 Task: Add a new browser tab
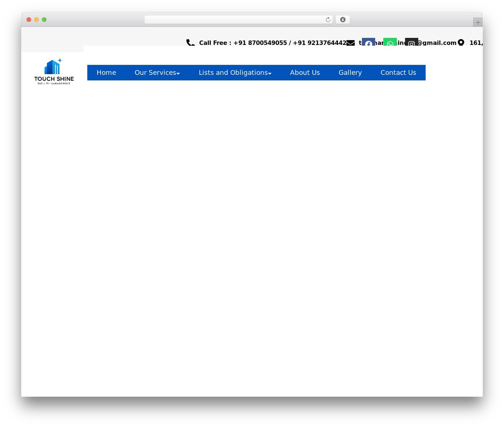[478, 22]
